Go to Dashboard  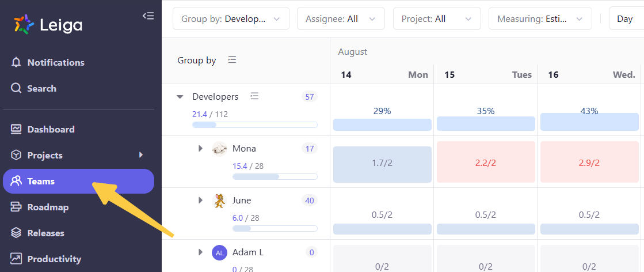78,129
